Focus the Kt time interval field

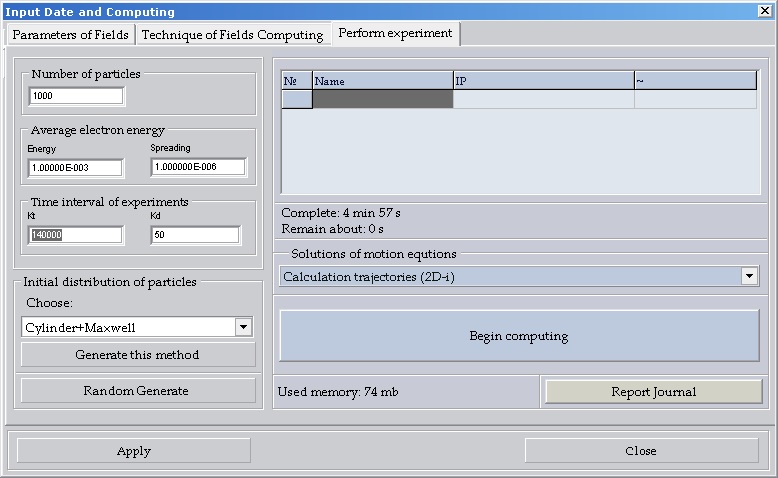[76, 235]
